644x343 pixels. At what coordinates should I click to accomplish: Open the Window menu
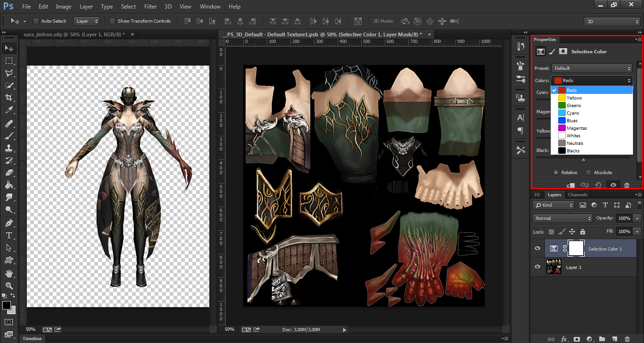point(210,7)
